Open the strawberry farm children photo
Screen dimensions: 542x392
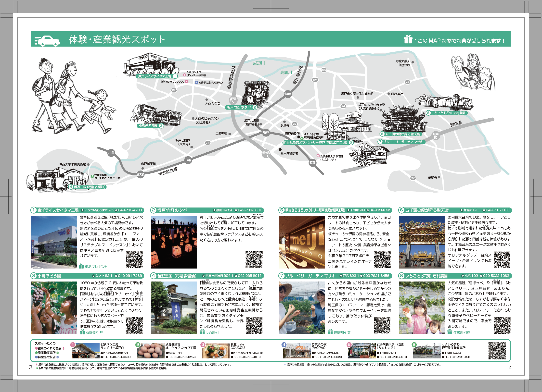click(422, 308)
